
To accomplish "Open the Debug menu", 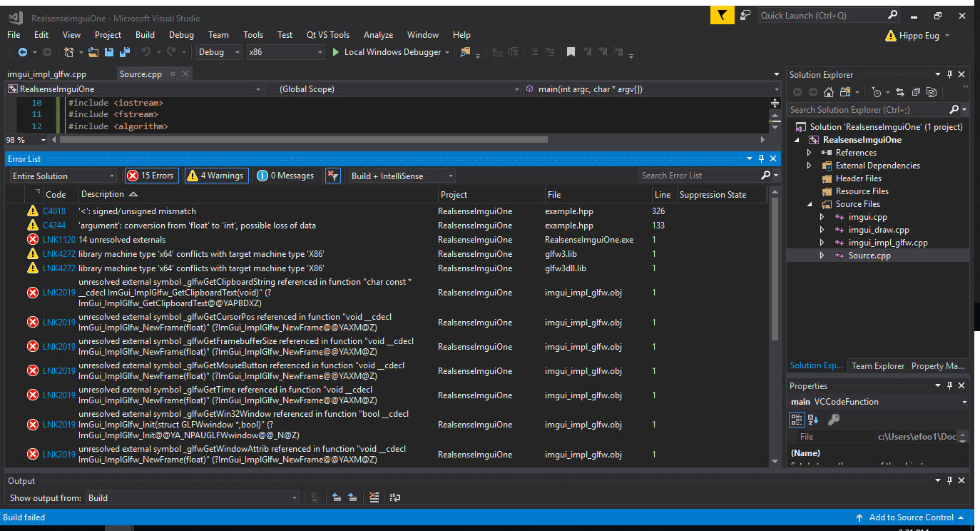I will tap(180, 34).
